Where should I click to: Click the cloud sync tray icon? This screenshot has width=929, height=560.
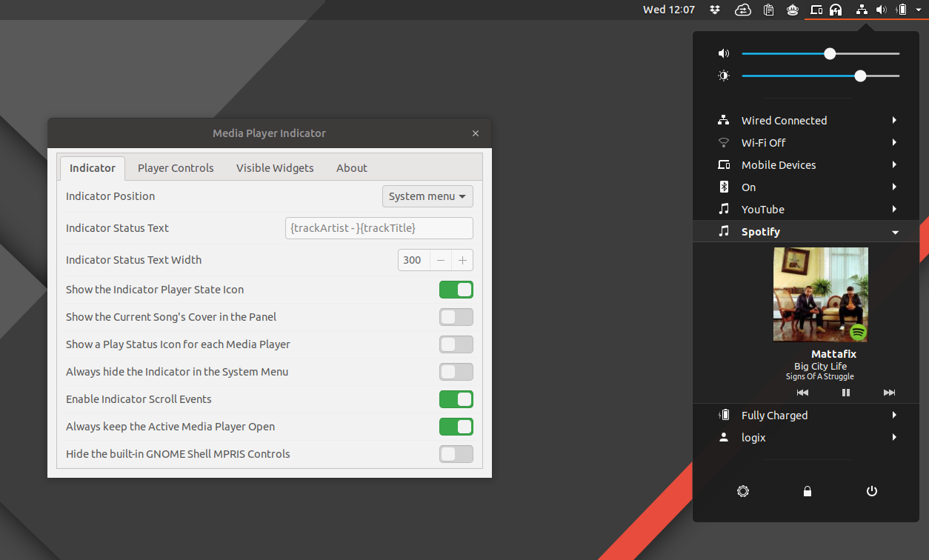pos(742,10)
